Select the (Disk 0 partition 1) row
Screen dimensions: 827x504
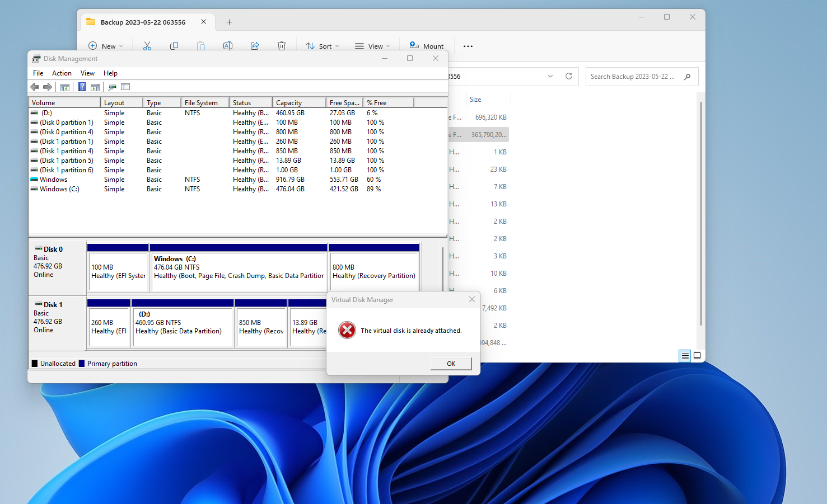pos(237,122)
